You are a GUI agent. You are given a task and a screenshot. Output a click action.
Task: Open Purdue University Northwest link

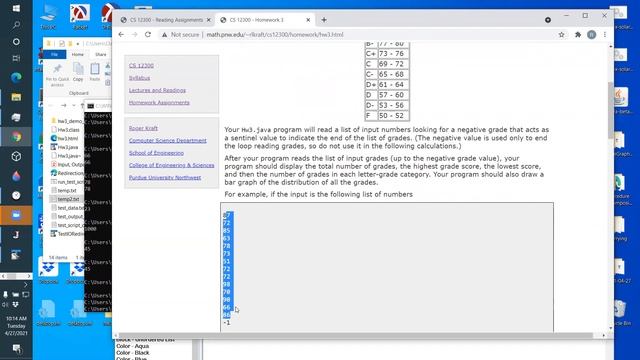click(x=165, y=178)
